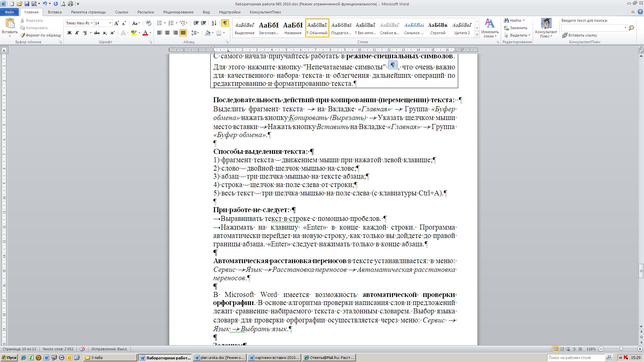The image size is (644, 362).
Task: Click the zoom slider handle
Action: coord(621,349)
